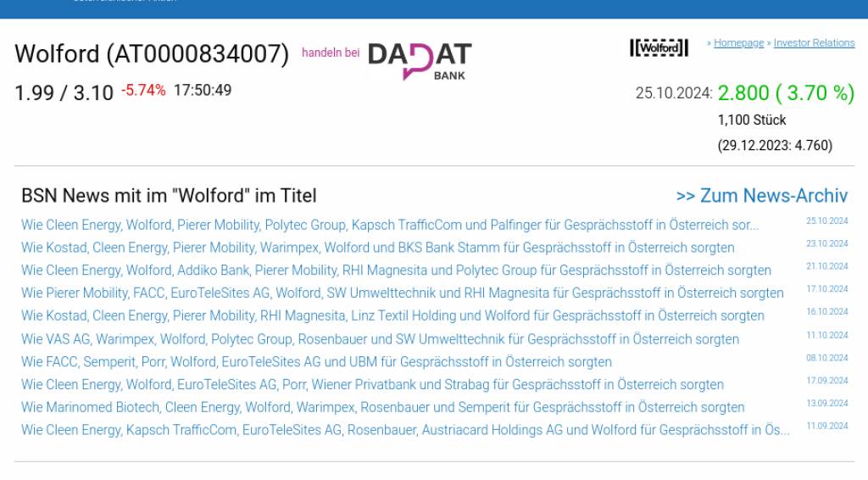This screenshot has width=868, height=480.
Task: Open the 25.10.2024 Cleen Energy, Wolford news article
Action: [x=390, y=226]
